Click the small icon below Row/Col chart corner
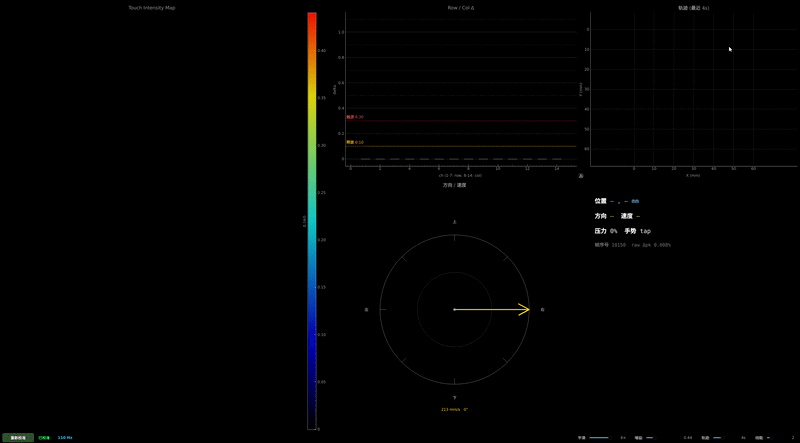Viewport: 800px width, 443px height. click(x=581, y=175)
